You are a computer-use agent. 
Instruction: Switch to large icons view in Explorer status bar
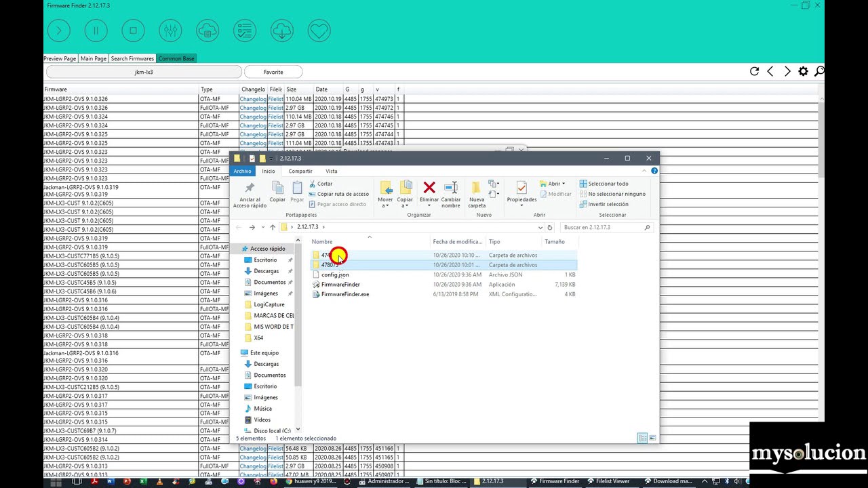pyautogui.click(x=653, y=439)
